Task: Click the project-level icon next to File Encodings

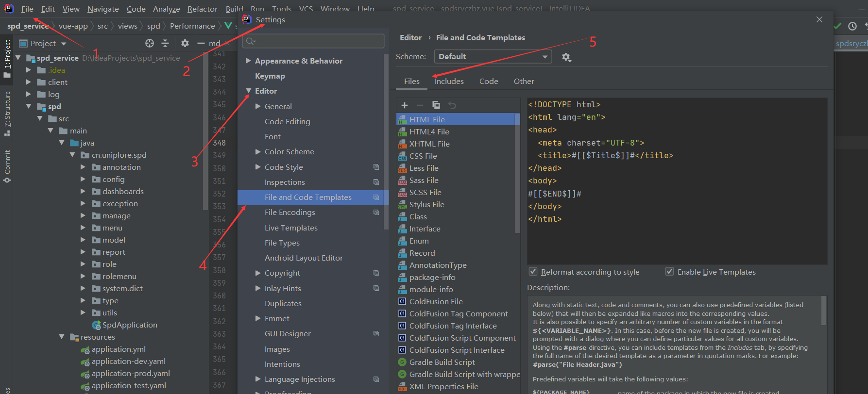Action: click(x=376, y=212)
